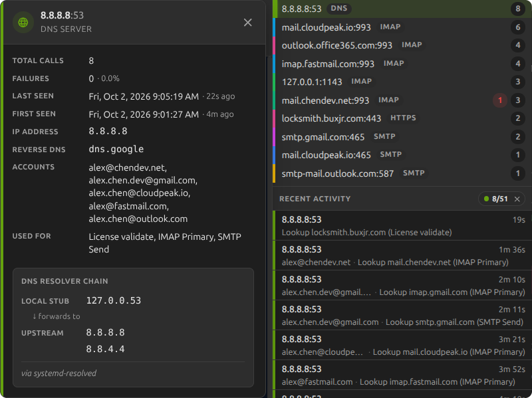The width and height of the screenshot is (532, 398).
Task: Click the DNS tag on 8.8.8.8:53 row
Action: (339, 9)
